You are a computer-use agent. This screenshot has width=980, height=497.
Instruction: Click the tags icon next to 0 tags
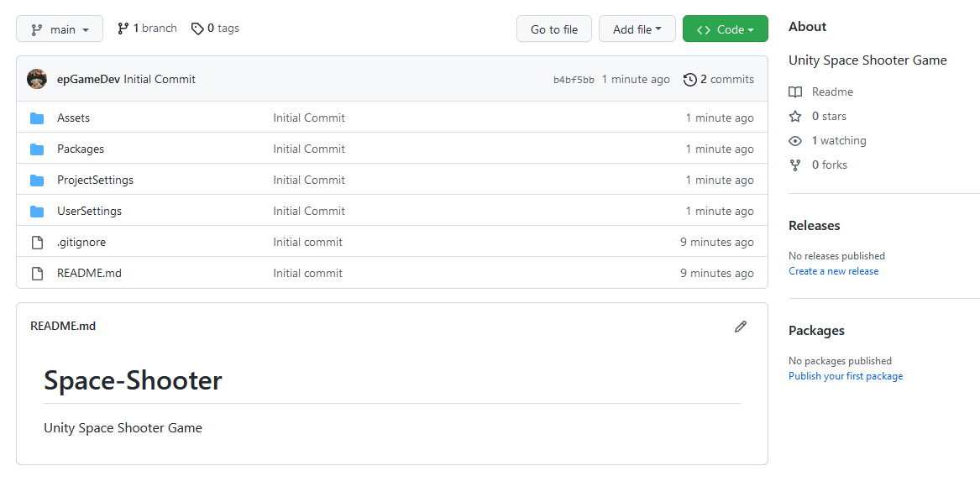coord(197,28)
